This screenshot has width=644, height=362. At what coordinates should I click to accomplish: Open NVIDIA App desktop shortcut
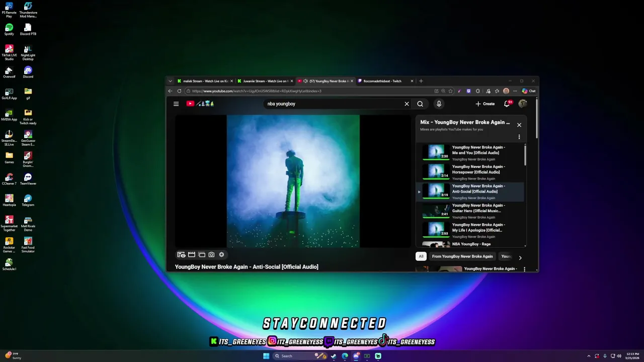click(9, 115)
